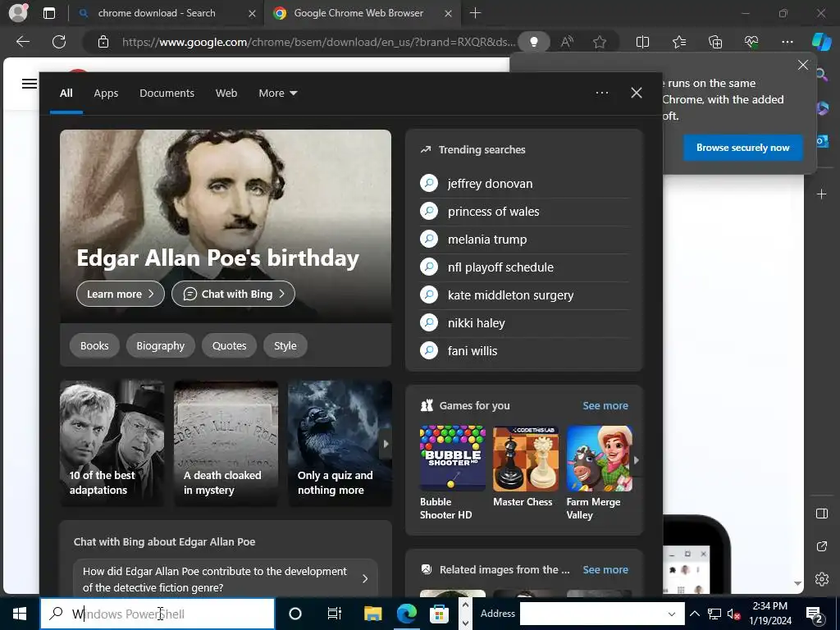Show hidden system tray icons
This screenshot has height=630, width=840.
pyautogui.click(x=694, y=614)
